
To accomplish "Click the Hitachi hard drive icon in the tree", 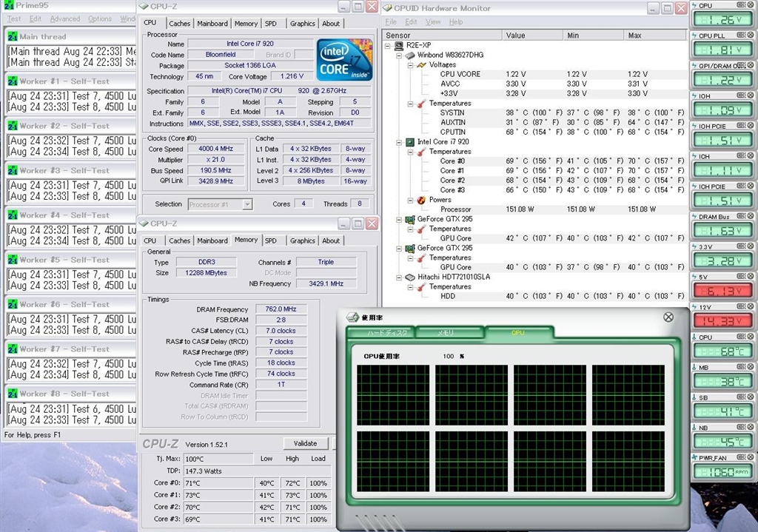I will tap(409, 277).
